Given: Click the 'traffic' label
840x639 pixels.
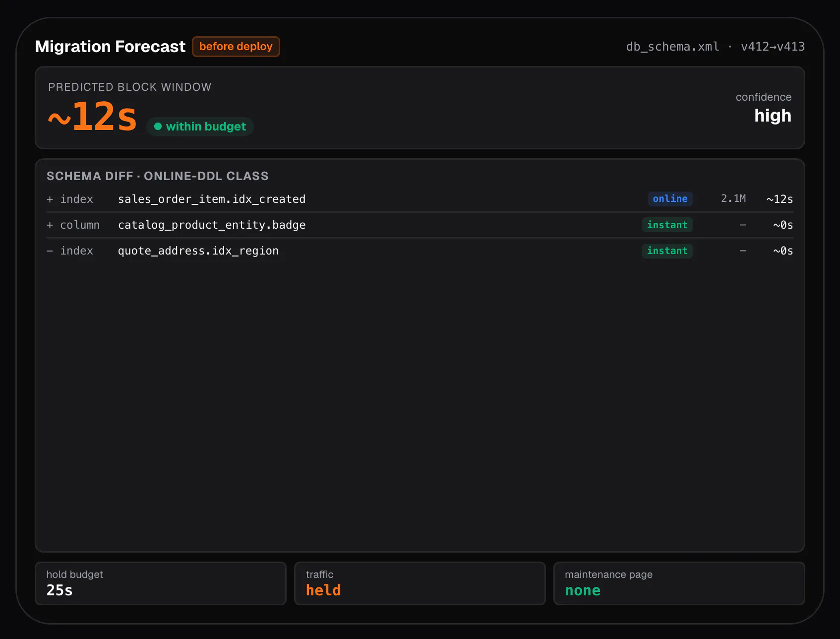Looking at the screenshot, I should (x=319, y=575).
